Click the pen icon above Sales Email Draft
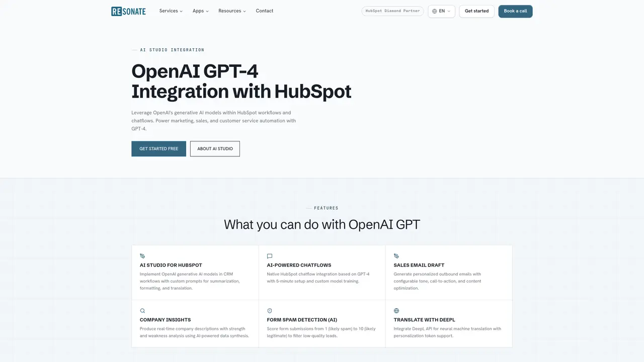644x362 pixels. 396,256
